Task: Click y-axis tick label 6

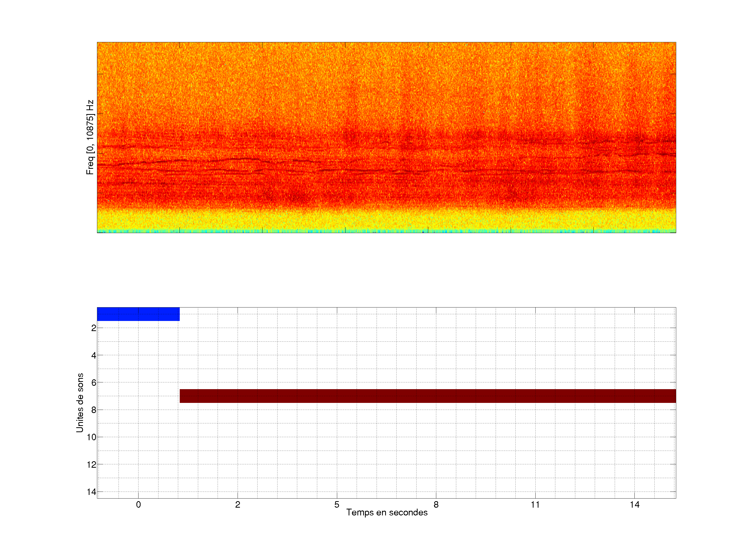Action: tap(94, 383)
